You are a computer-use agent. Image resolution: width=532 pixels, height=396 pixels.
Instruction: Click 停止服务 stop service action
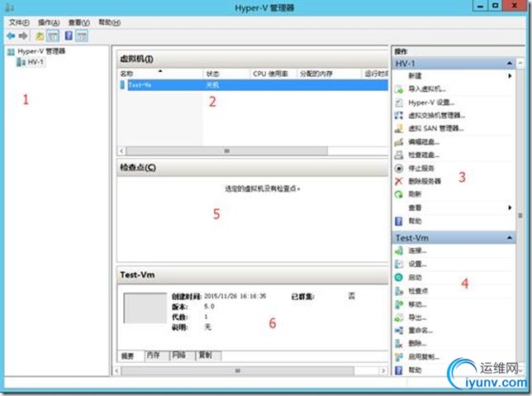pyautogui.click(x=420, y=168)
